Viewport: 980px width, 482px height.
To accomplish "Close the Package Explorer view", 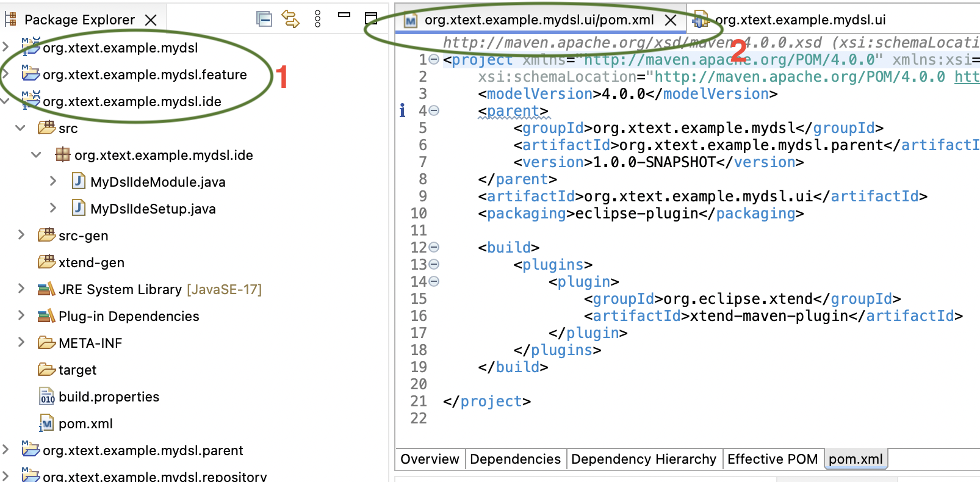I will point(151,20).
